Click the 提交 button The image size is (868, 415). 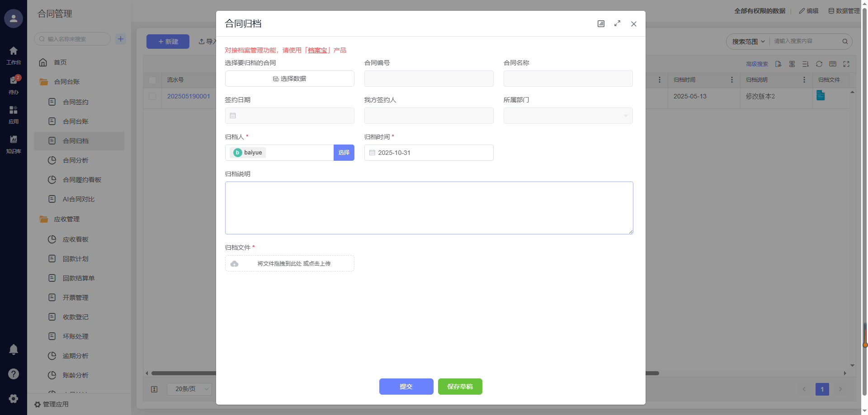click(406, 387)
